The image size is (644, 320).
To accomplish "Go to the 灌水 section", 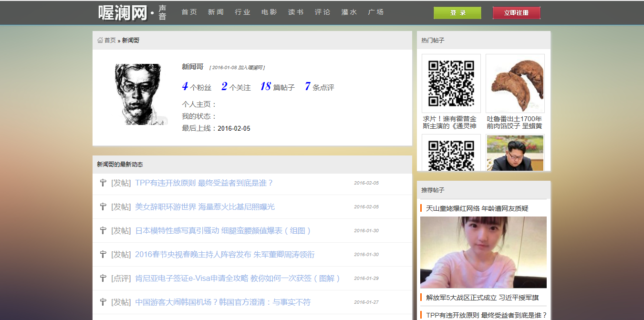I will [350, 12].
